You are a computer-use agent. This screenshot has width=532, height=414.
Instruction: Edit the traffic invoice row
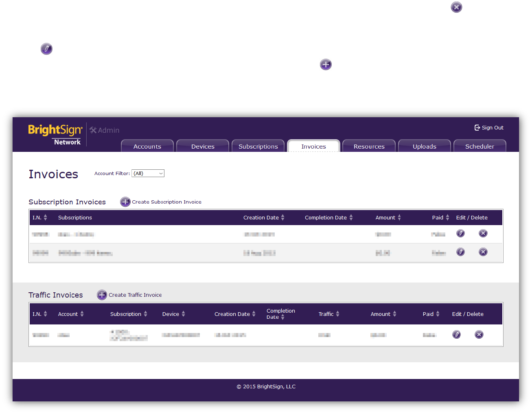click(457, 335)
